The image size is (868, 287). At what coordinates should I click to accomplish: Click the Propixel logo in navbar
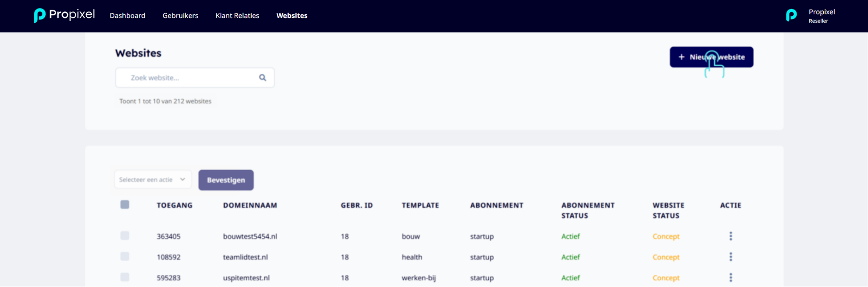[64, 15]
